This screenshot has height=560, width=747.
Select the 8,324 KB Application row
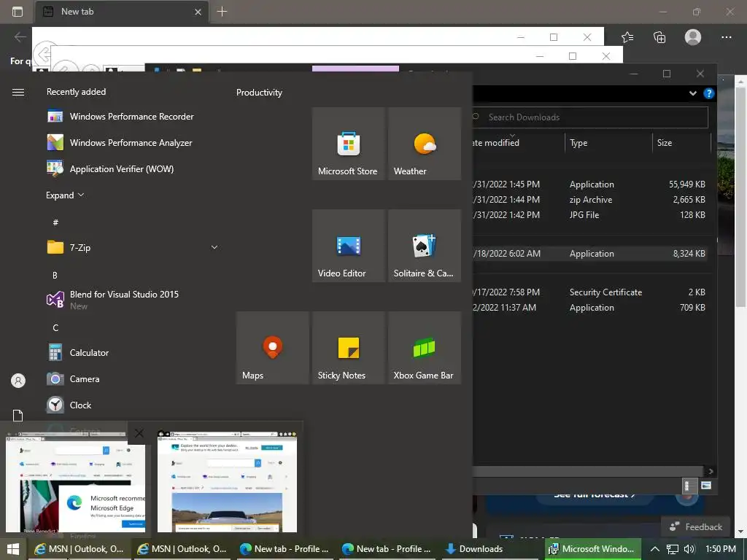tap(589, 253)
